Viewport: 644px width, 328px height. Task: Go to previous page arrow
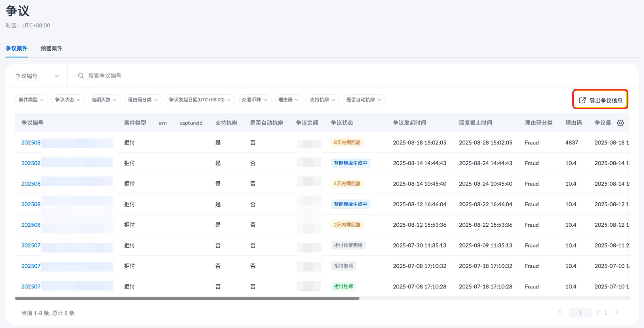(x=560, y=312)
